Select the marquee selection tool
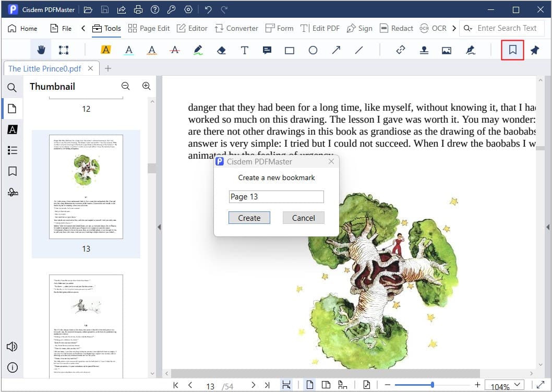 (x=64, y=50)
